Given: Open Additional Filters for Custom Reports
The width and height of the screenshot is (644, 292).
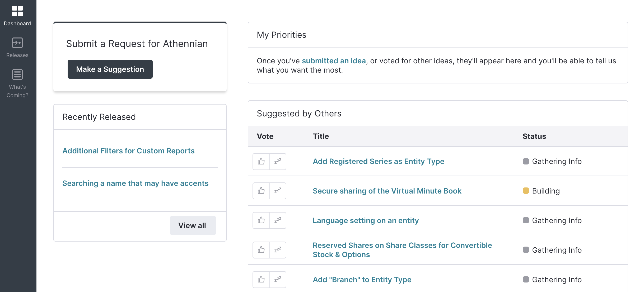Looking at the screenshot, I should (128, 151).
